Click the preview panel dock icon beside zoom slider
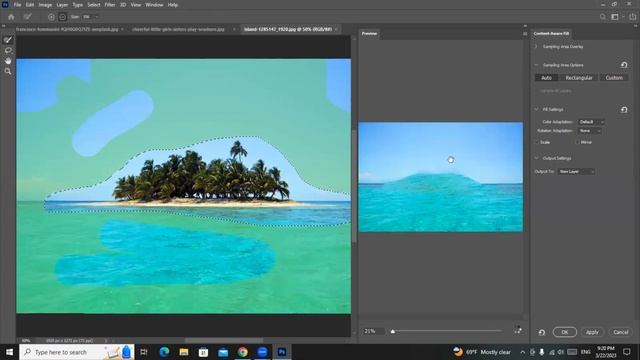640x360 pixels. tap(518, 330)
